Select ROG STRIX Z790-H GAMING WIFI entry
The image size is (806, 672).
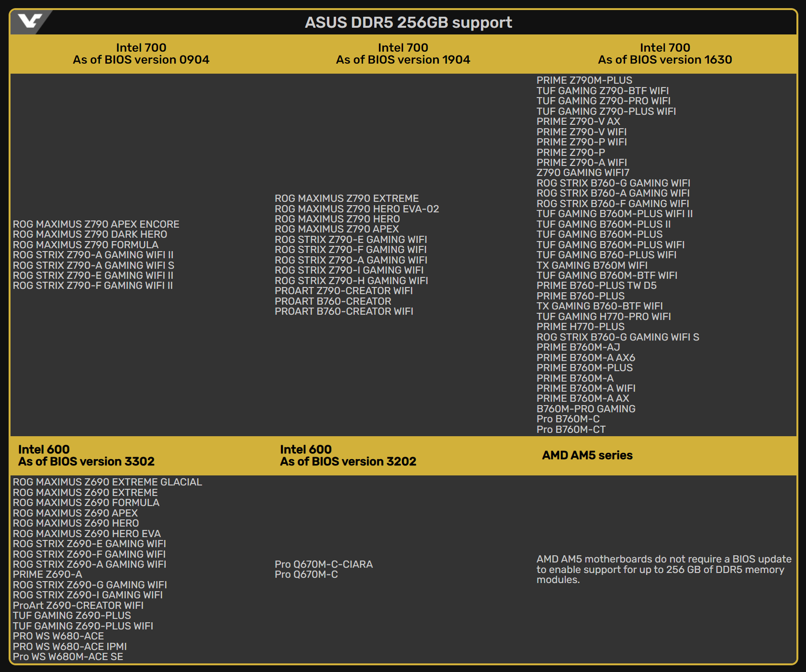click(x=351, y=281)
